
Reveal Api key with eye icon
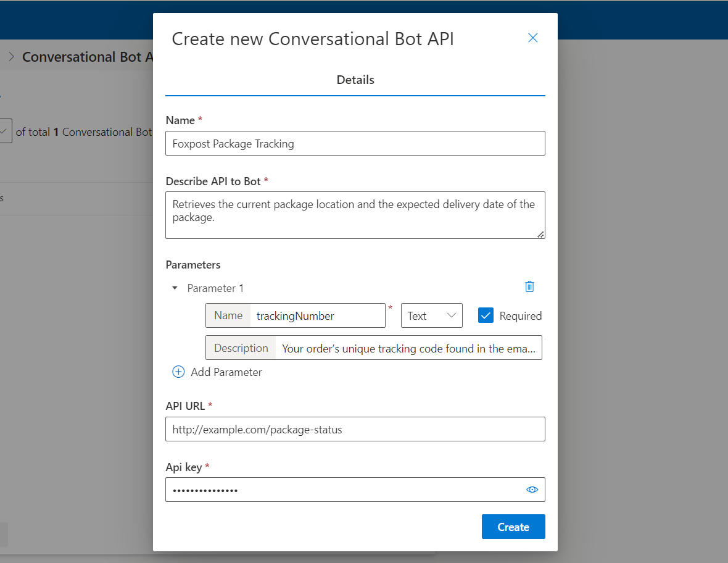(x=532, y=490)
